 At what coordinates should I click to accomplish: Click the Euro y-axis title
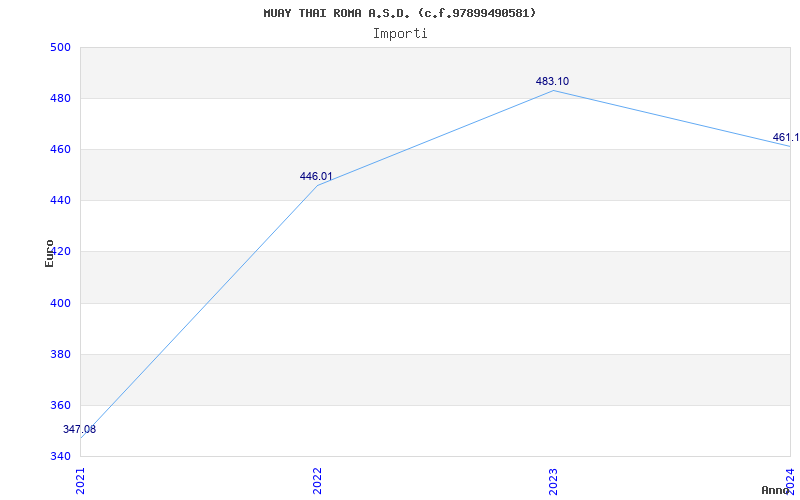point(49,253)
